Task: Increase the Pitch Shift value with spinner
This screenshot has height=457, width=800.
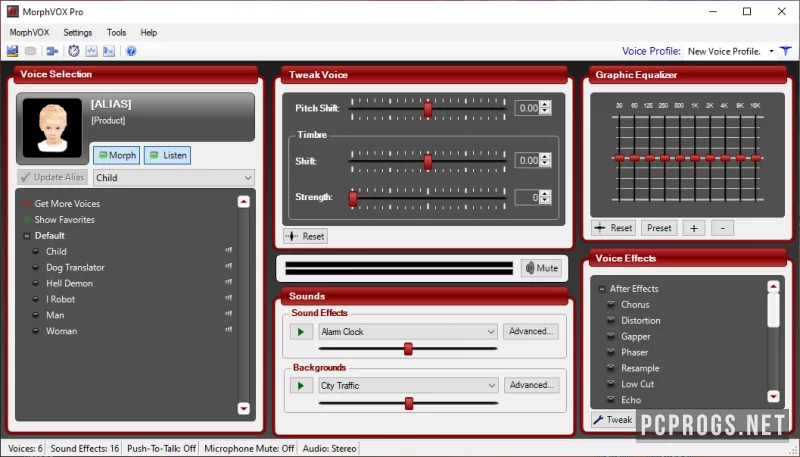Action: coord(545,105)
